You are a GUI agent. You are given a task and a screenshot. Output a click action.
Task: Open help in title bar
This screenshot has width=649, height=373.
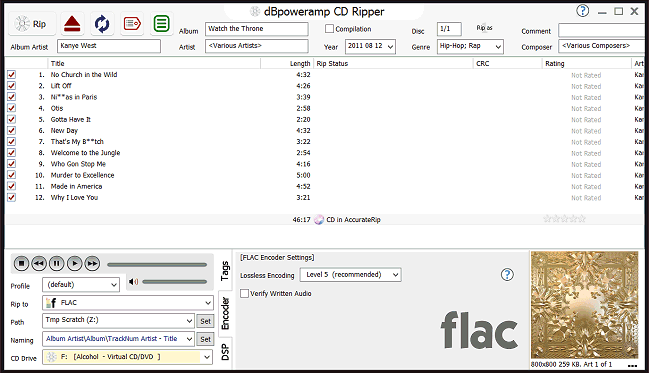[x=582, y=11]
